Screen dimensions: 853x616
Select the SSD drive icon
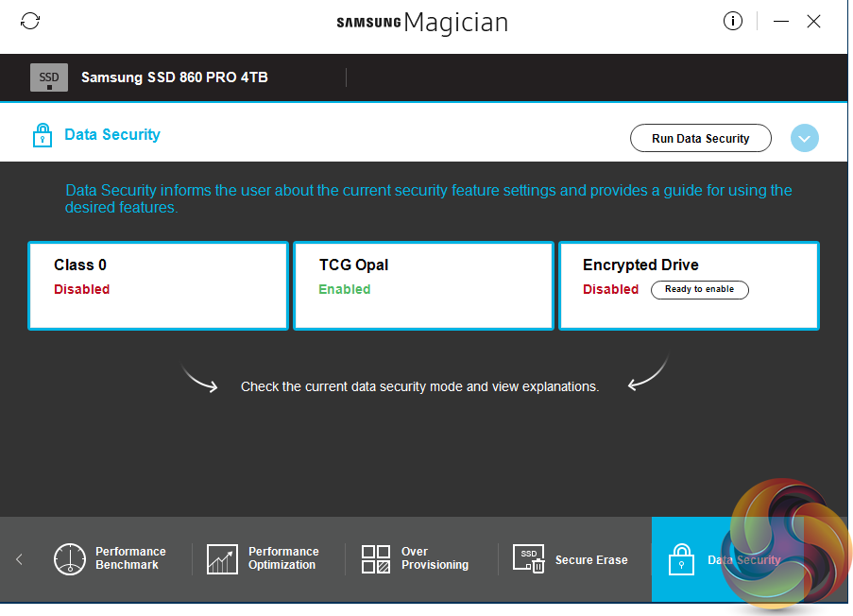click(49, 77)
